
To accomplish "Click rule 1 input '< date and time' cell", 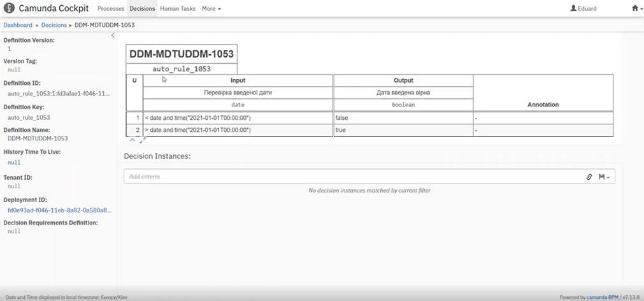I will tap(238, 118).
